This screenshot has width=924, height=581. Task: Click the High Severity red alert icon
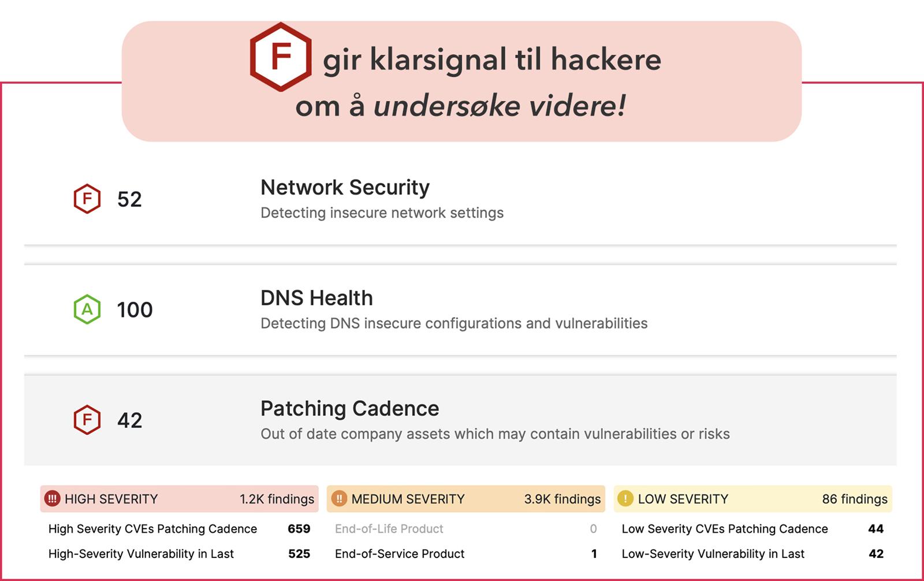[53, 498]
